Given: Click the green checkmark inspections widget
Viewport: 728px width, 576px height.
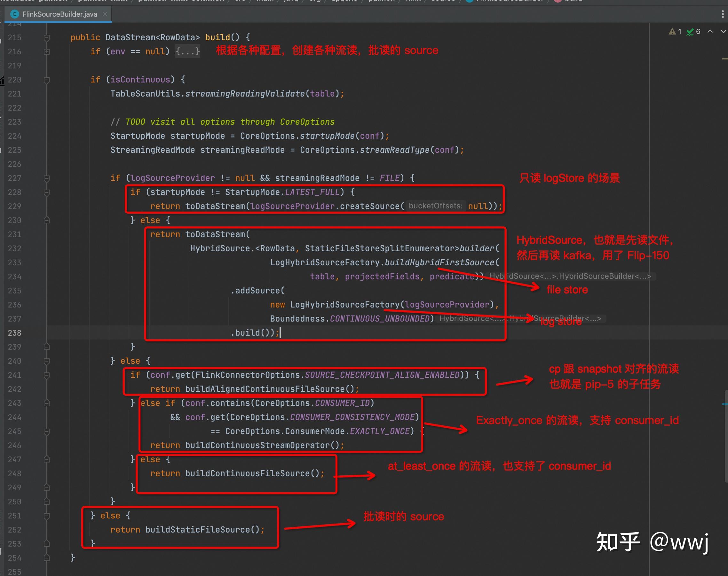Looking at the screenshot, I should [690, 31].
